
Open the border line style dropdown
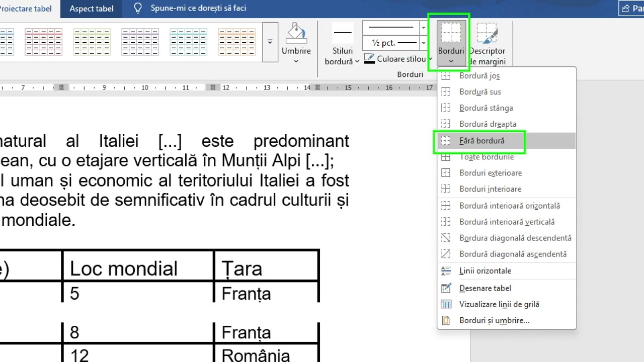point(423,28)
